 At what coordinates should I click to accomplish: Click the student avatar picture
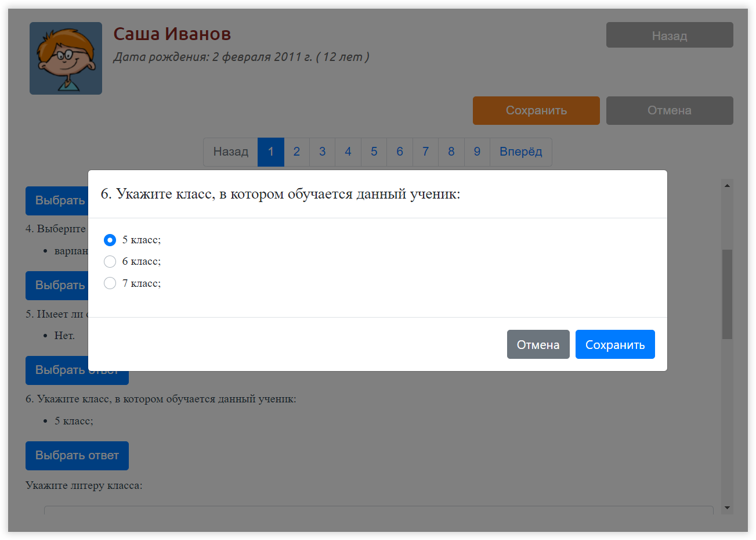(x=66, y=58)
